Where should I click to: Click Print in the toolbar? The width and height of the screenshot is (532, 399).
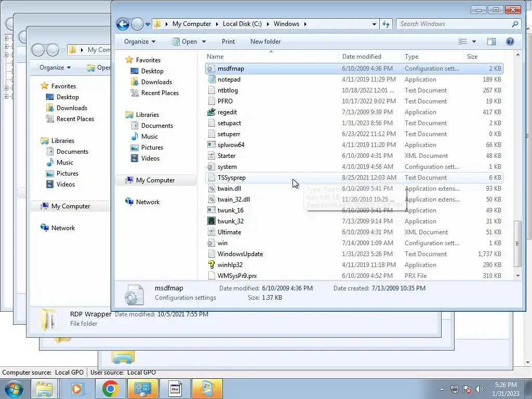[x=228, y=42]
